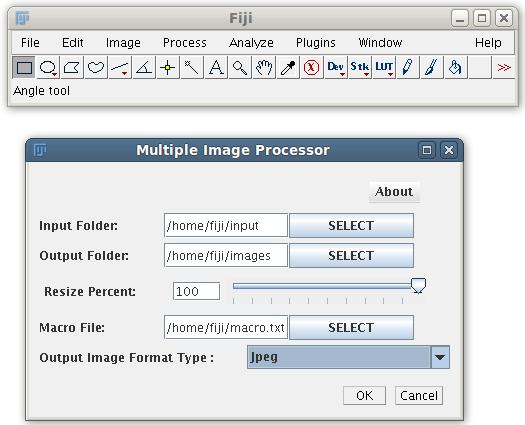The width and height of the screenshot is (525, 425).
Task: Select the Text tool
Action: click(216, 67)
